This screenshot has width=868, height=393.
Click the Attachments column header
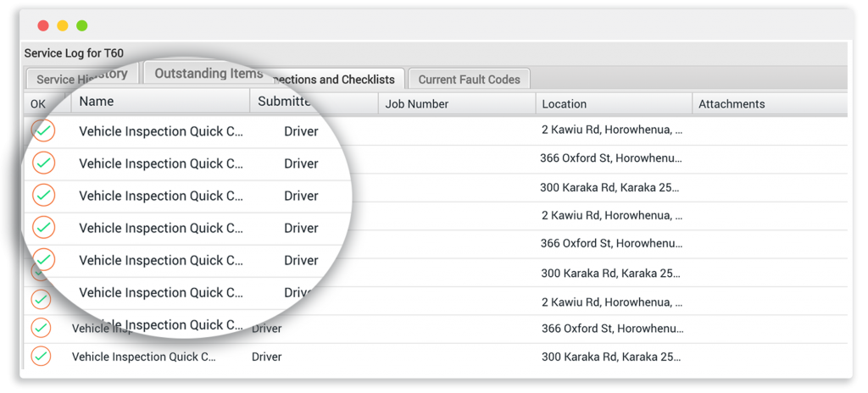tap(770, 104)
